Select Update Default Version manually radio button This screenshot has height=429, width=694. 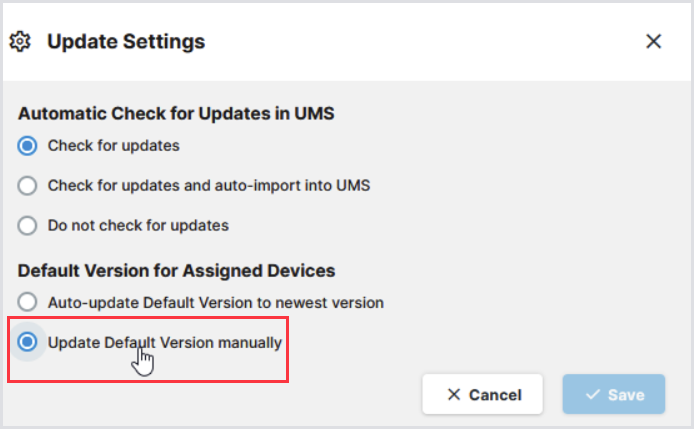click(x=28, y=342)
